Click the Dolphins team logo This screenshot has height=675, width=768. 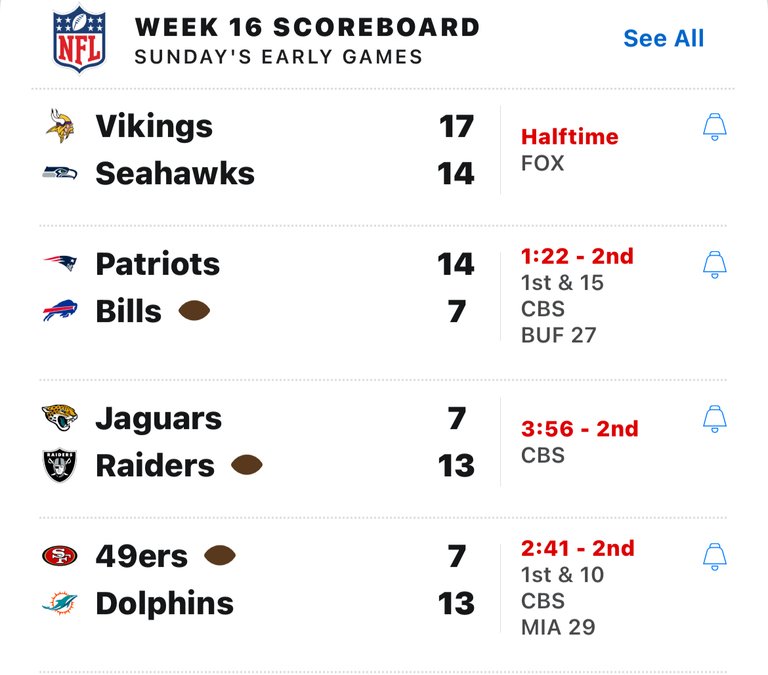pos(60,603)
